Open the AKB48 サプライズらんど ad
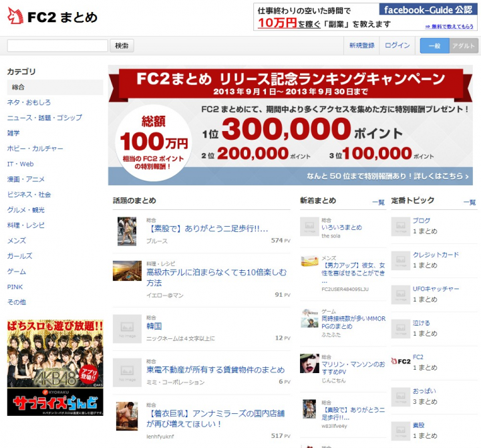 [55, 368]
